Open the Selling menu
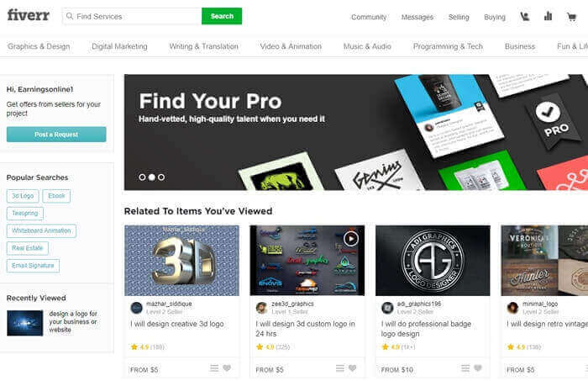The width and height of the screenshot is (588, 381). [x=459, y=17]
